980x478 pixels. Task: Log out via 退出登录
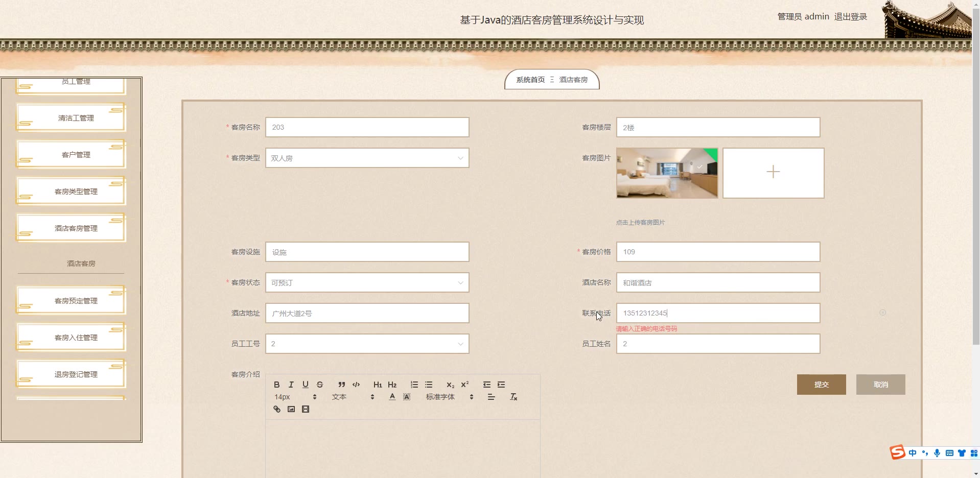click(x=850, y=16)
